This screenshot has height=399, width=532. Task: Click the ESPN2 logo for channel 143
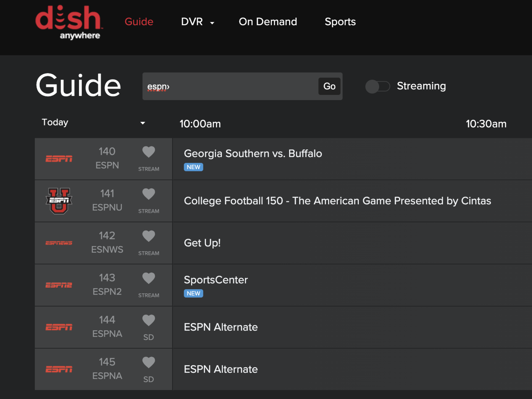[x=59, y=285]
